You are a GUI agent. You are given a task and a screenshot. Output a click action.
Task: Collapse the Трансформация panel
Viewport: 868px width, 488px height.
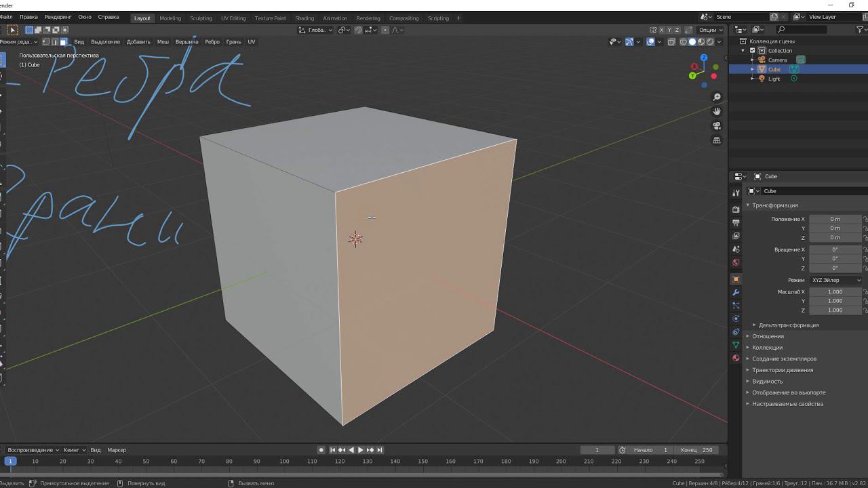[x=774, y=205]
